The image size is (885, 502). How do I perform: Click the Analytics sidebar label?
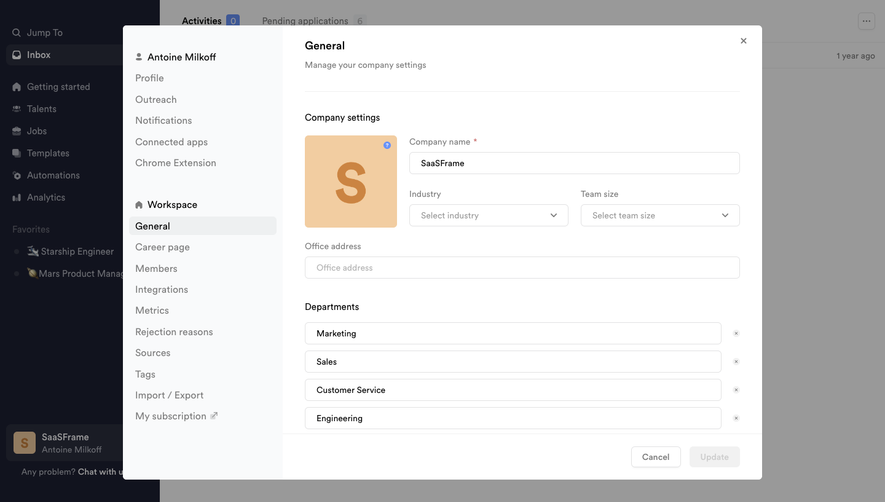[46, 198]
